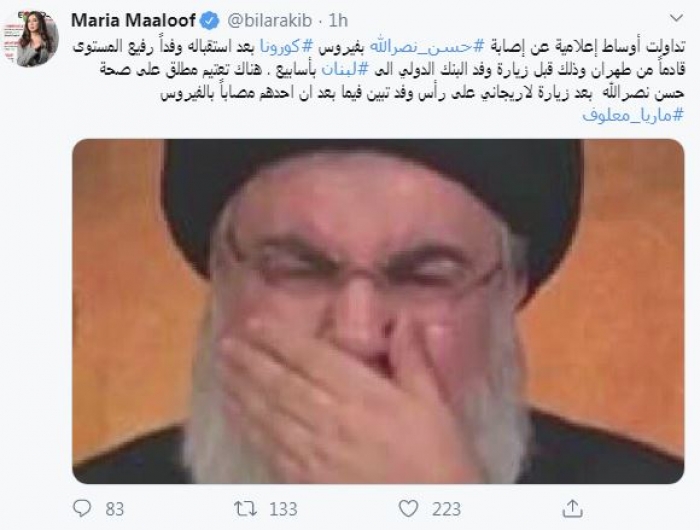
Task: Open the #ماريا_معلوف hashtag
Action: click(x=633, y=116)
